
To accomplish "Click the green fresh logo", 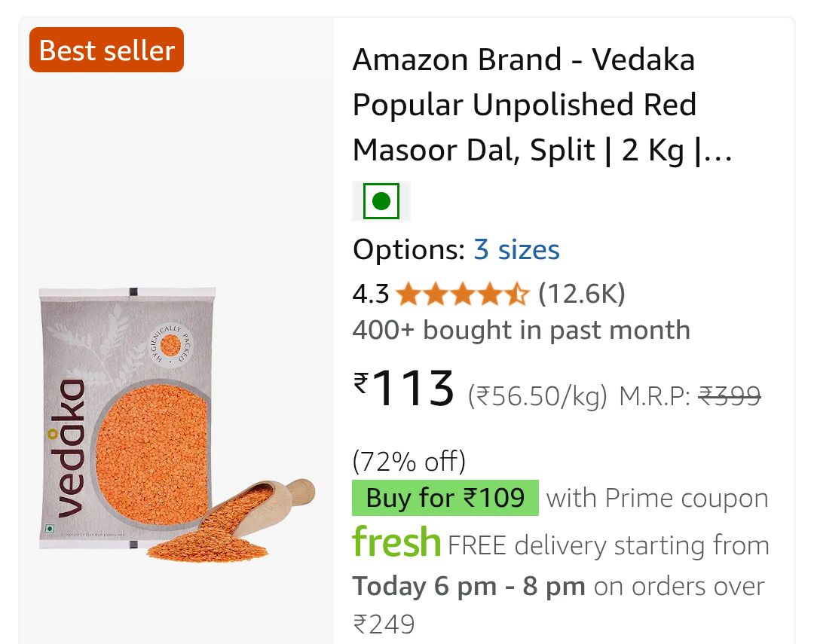I will click(x=396, y=542).
